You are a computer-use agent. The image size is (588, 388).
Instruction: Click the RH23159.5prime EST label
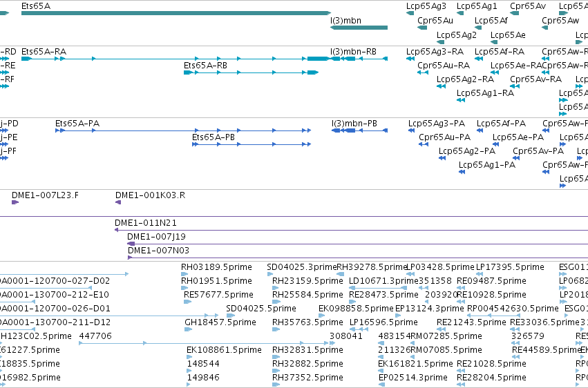click(x=307, y=281)
